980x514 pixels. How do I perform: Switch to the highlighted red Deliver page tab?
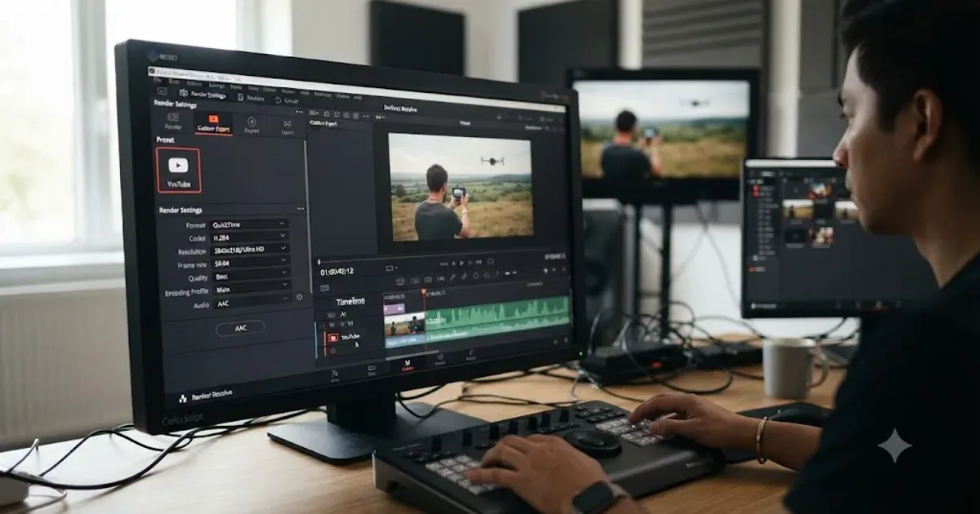(407, 365)
